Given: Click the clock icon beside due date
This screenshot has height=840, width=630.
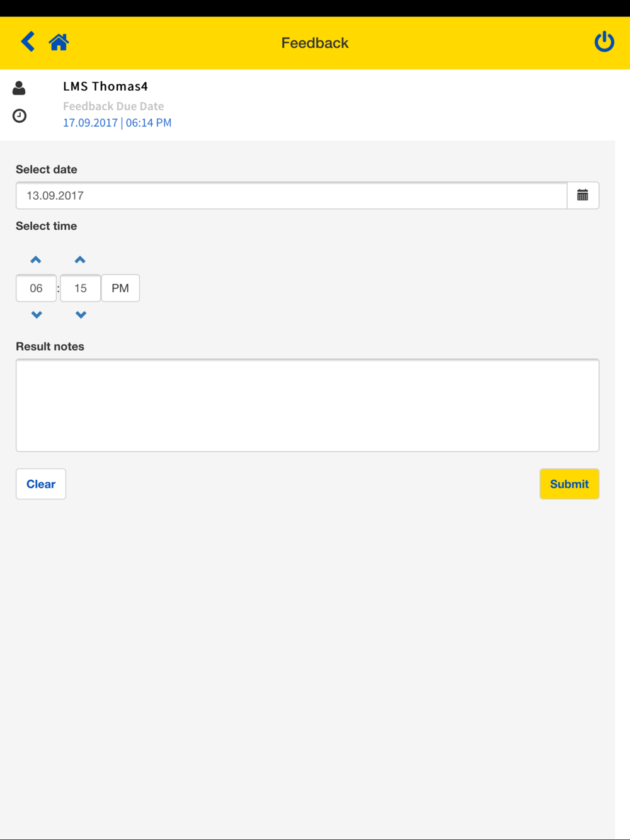Looking at the screenshot, I should (x=20, y=116).
